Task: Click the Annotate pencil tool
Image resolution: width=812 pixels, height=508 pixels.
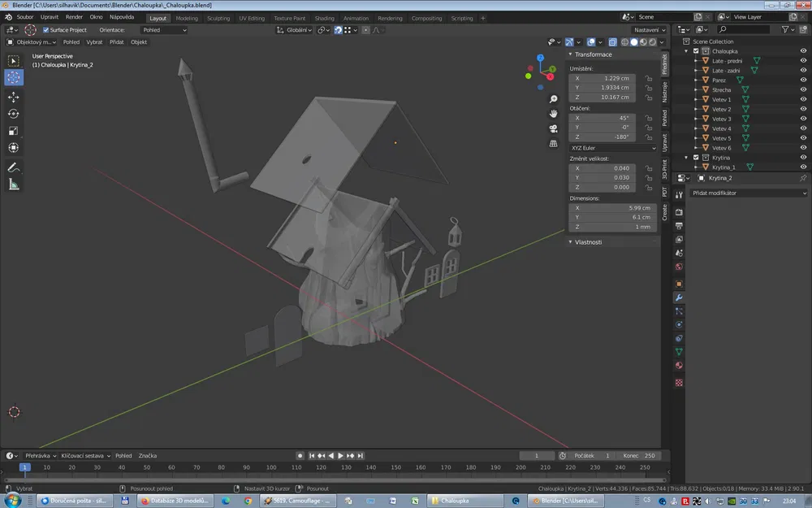Action: 14,167
